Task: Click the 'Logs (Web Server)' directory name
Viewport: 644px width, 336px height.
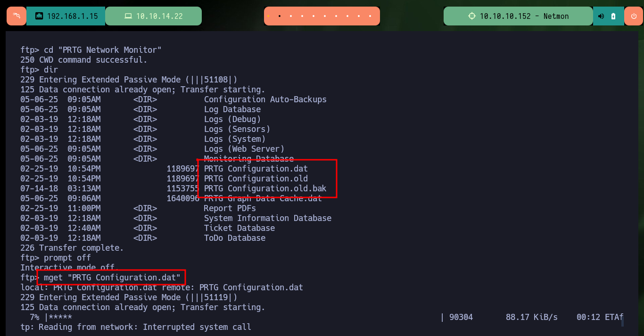Action: (x=244, y=149)
